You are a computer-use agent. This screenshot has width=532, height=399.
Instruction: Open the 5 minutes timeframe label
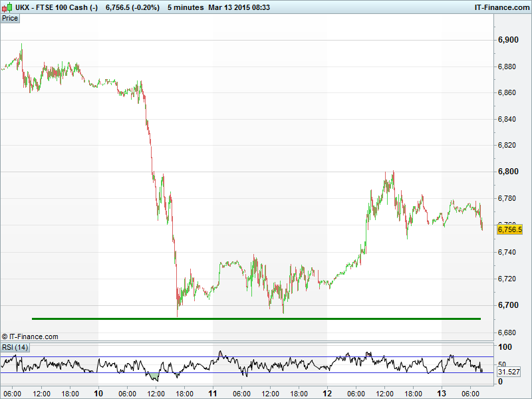[x=186, y=7]
